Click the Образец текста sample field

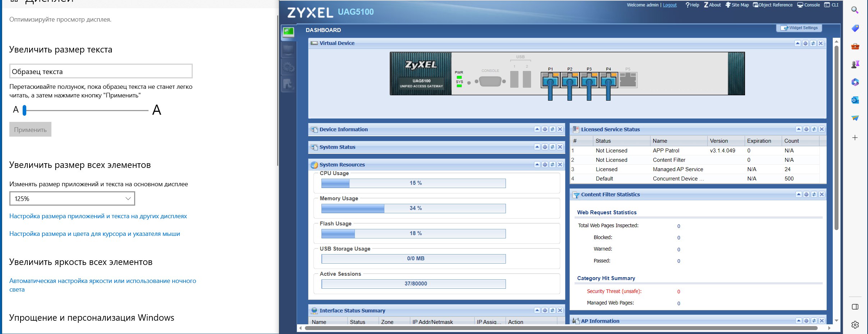click(101, 71)
